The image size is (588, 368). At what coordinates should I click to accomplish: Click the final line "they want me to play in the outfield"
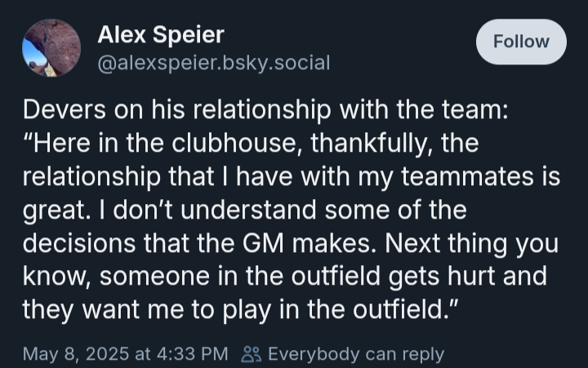pos(240,310)
